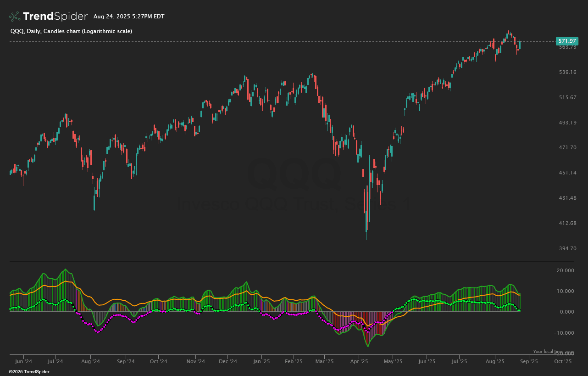Click the Feb '25 date axis label

pos(294,361)
